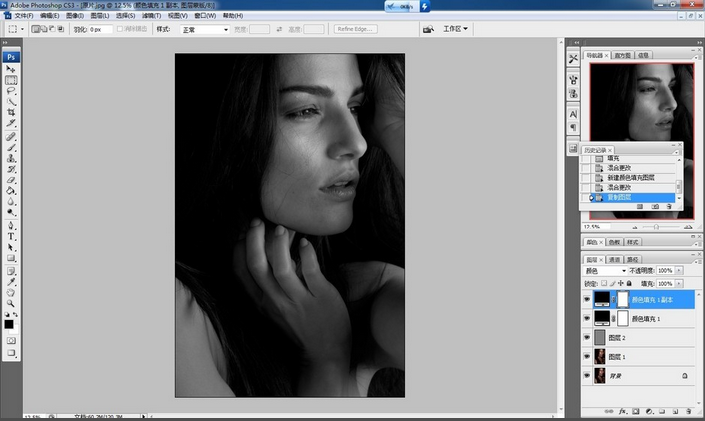Toggle lock all padlock icon
The width and height of the screenshot is (705, 421).
[x=629, y=283]
